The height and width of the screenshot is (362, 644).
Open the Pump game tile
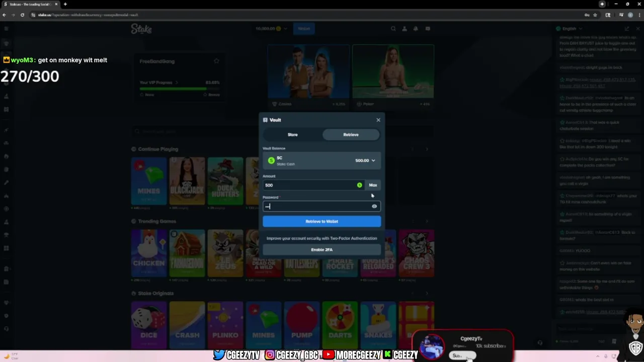(x=302, y=325)
